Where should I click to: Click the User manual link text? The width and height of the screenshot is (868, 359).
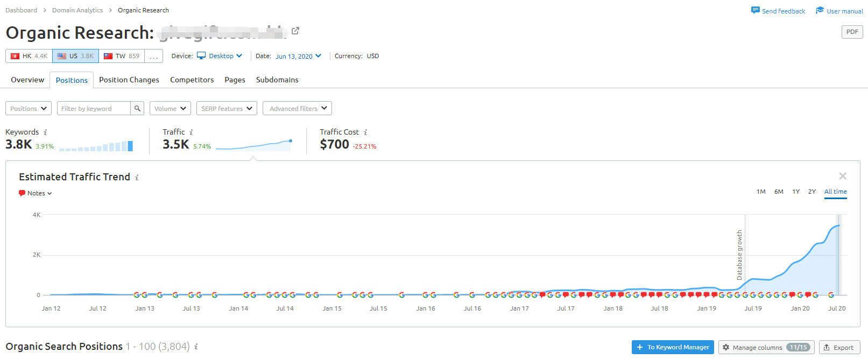[x=845, y=11]
